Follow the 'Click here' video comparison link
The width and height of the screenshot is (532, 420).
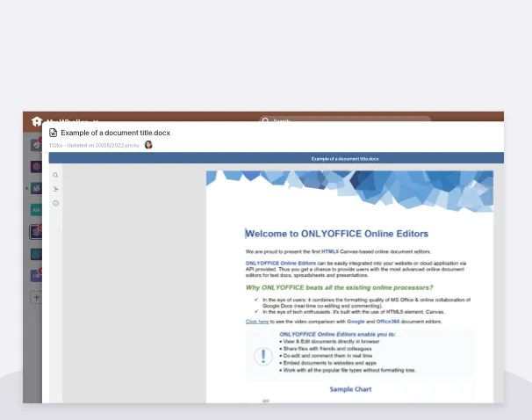257,322
